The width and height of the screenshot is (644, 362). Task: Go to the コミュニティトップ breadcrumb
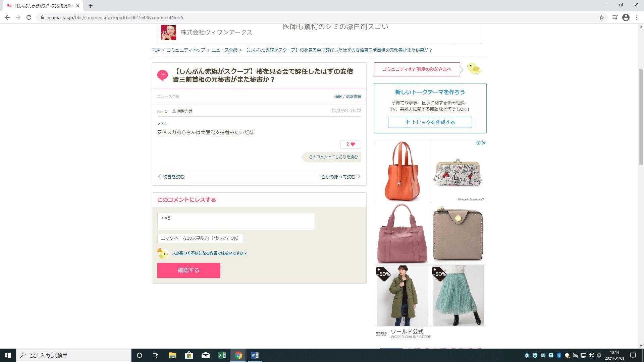pyautogui.click(x=186, y=50)
